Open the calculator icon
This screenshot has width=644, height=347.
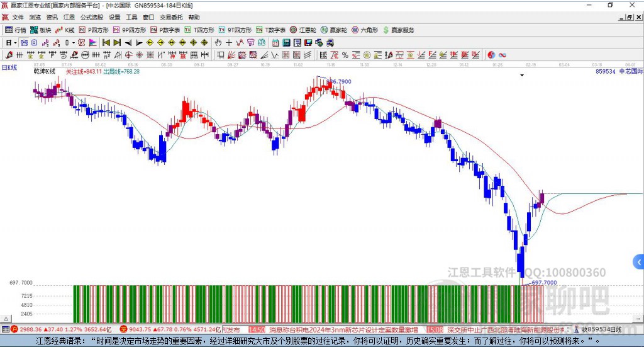click(x=286, y=43)
